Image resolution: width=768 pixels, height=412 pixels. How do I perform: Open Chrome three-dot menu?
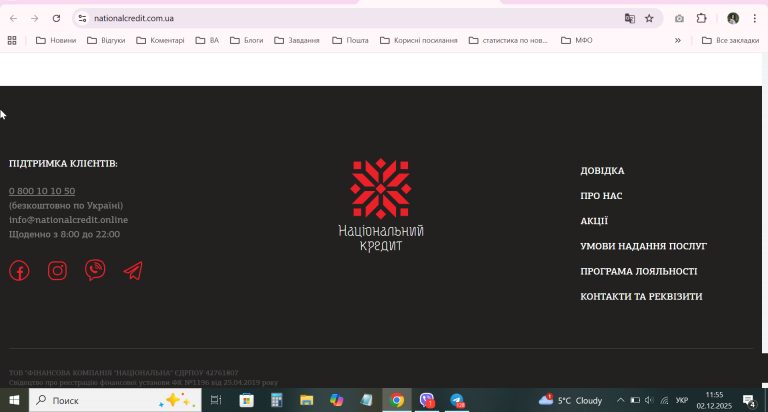coord(755,18)
